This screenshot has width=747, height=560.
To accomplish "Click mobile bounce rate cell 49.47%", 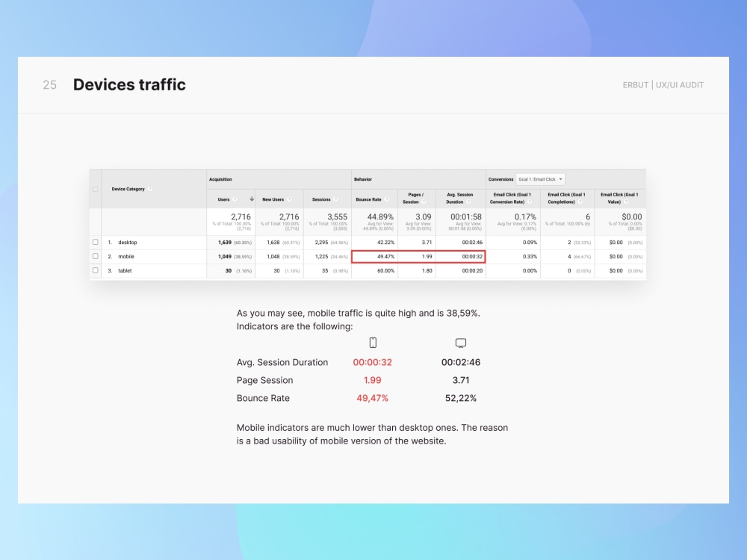I will point(386,256).
